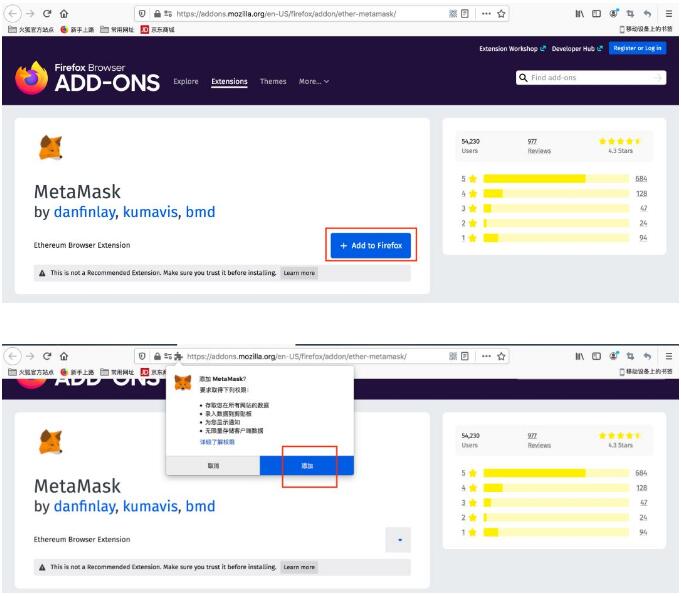This screenshot has height=596, width=681.
Task: Click the 4.3 Stars rating on the upper page
Action: [x=620, y=146]
